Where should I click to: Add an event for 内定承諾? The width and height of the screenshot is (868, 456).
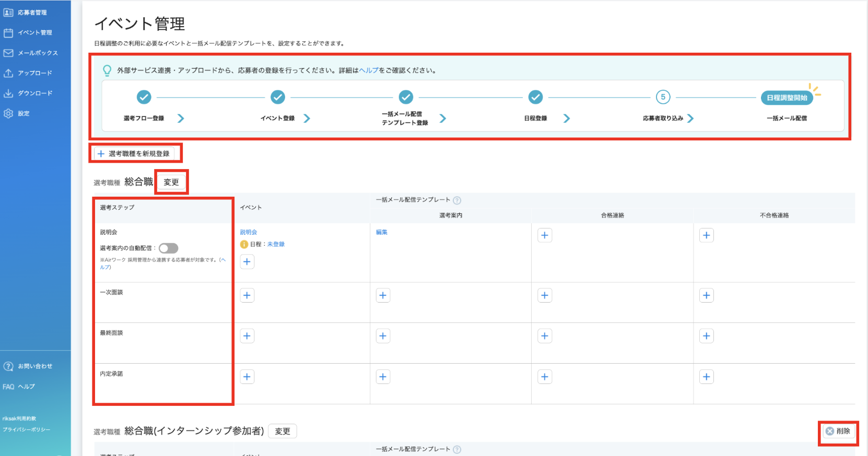pos(247,377)
